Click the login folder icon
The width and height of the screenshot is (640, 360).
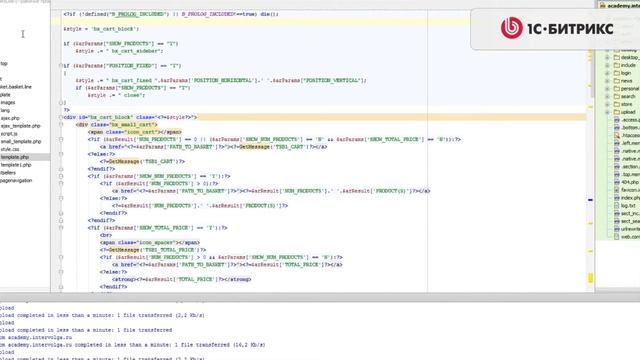(617, 73)
